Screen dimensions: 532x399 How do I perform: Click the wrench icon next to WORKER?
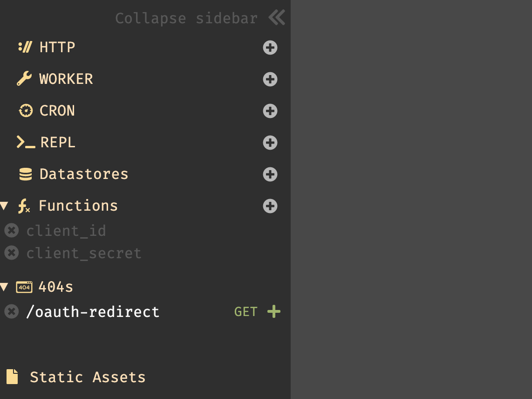24,79
